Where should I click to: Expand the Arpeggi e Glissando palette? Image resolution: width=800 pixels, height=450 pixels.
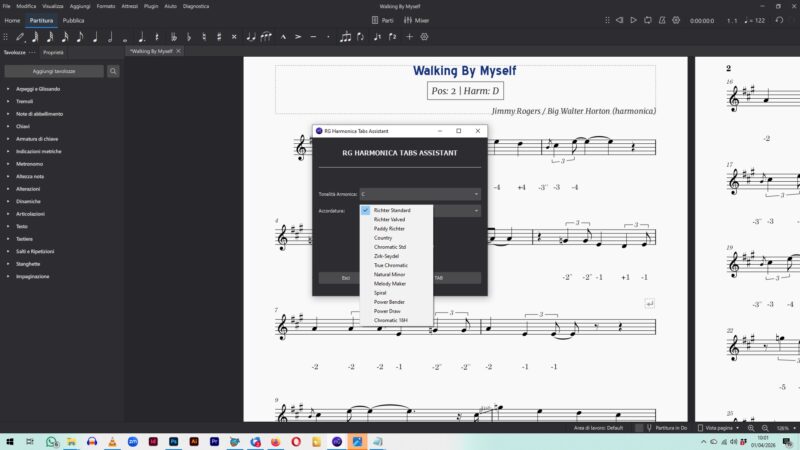coord(8,89)
